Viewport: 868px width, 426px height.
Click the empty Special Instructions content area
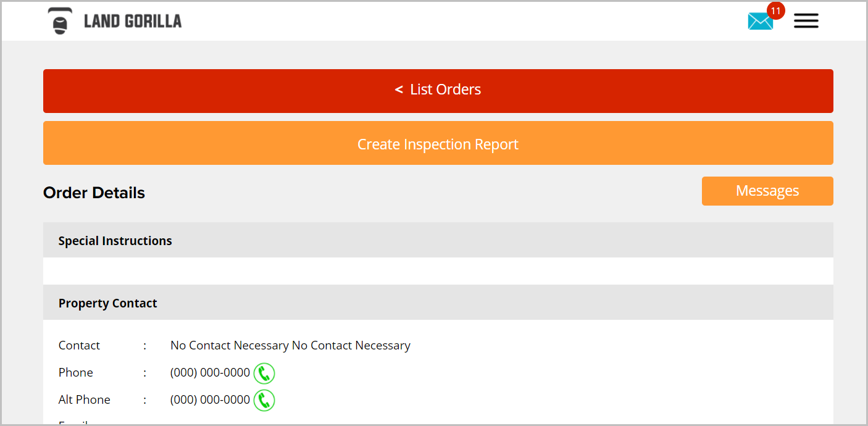click(x=438, y=271)
